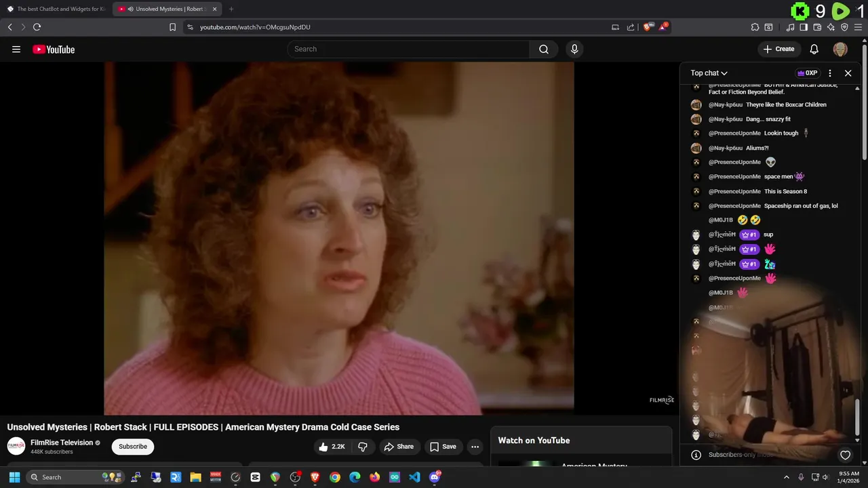The image size is (868, 488).
Task: Like the video with thumbs up 2.2K
Action: click(332, 447)
